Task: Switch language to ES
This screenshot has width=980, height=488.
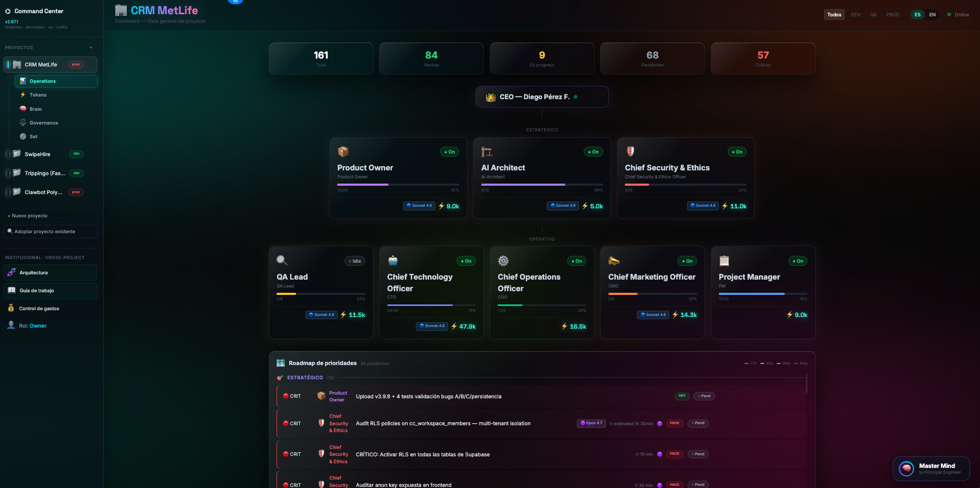Action: point(918,15)
